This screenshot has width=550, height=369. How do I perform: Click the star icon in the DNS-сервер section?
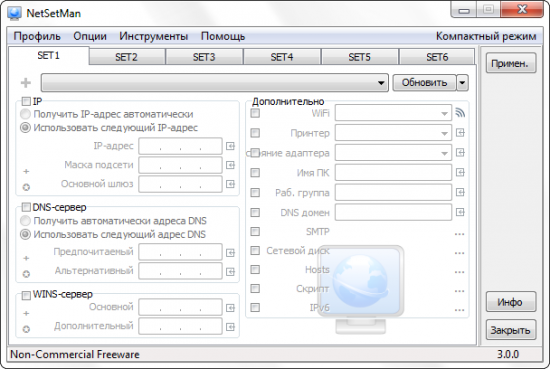26,274
